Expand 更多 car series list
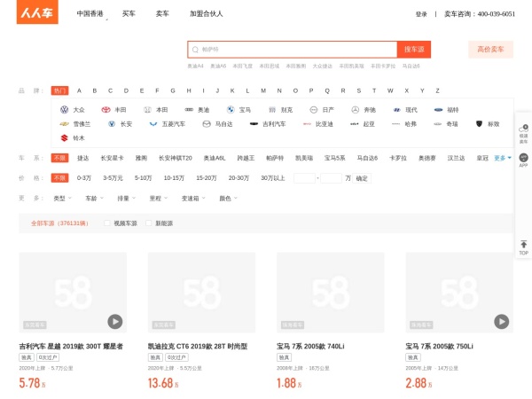This screenshot has height=399, width=532. (x=503, y=158)
